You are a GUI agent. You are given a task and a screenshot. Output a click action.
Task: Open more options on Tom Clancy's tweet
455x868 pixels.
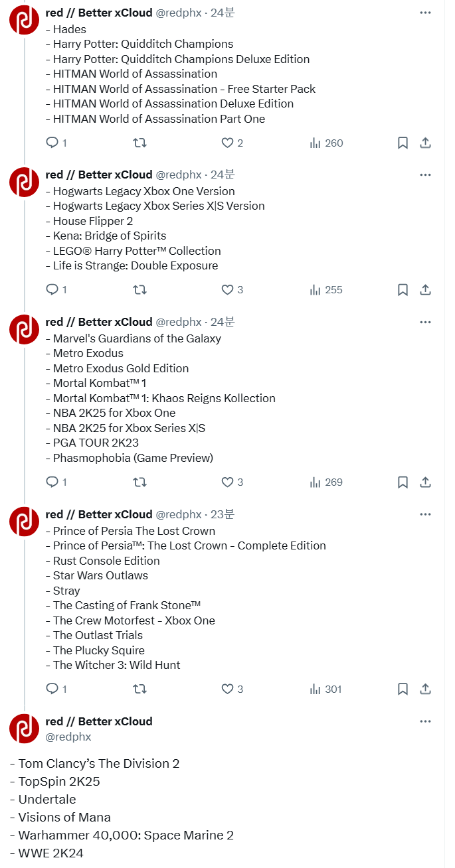point(425,721)
